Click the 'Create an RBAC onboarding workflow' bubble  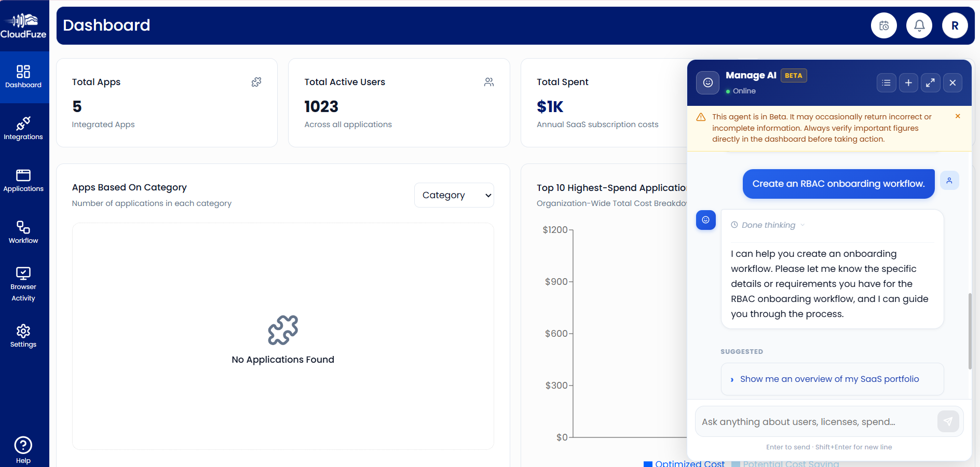838,183
